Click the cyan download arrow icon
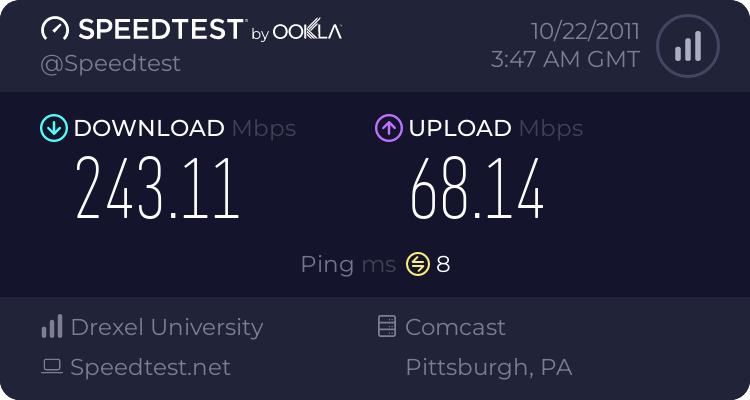The height and width of the screenshot is (400, 750). point(54,128)
